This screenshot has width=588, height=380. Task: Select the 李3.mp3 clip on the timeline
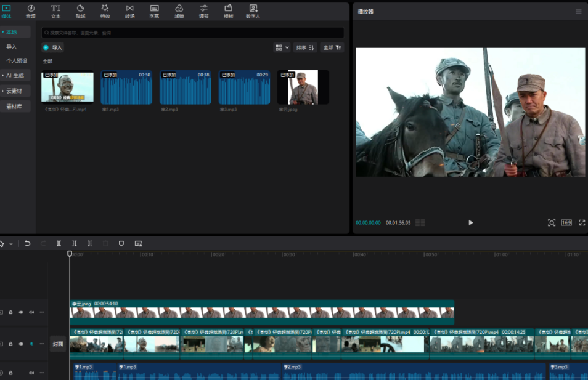pyautogui.click(x=568, y=371)
